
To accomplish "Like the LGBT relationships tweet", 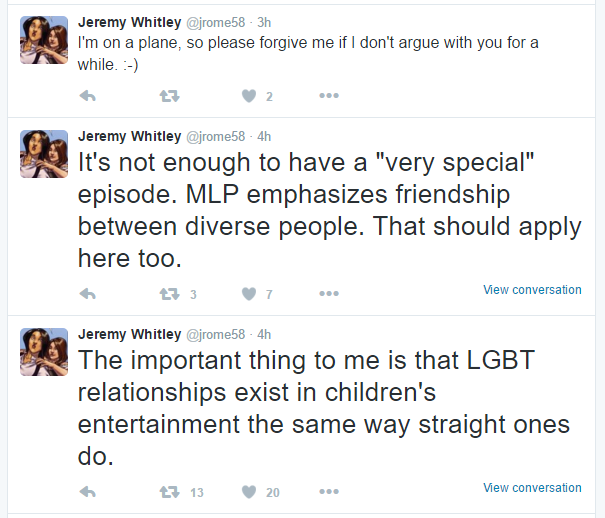I will [x=250, y=492].
